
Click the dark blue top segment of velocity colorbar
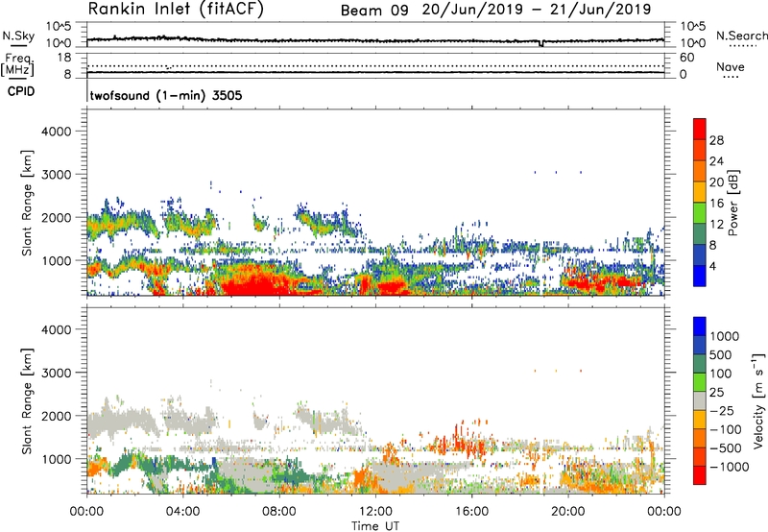coord(700,326)
